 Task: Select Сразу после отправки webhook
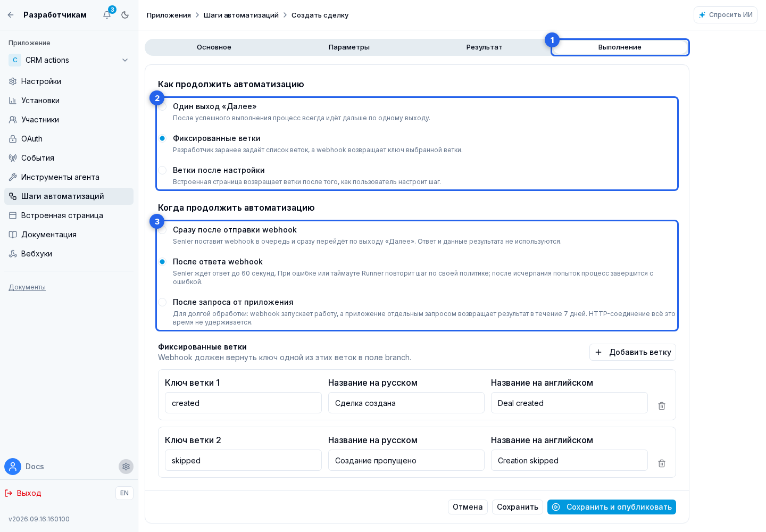click(163, 230)
